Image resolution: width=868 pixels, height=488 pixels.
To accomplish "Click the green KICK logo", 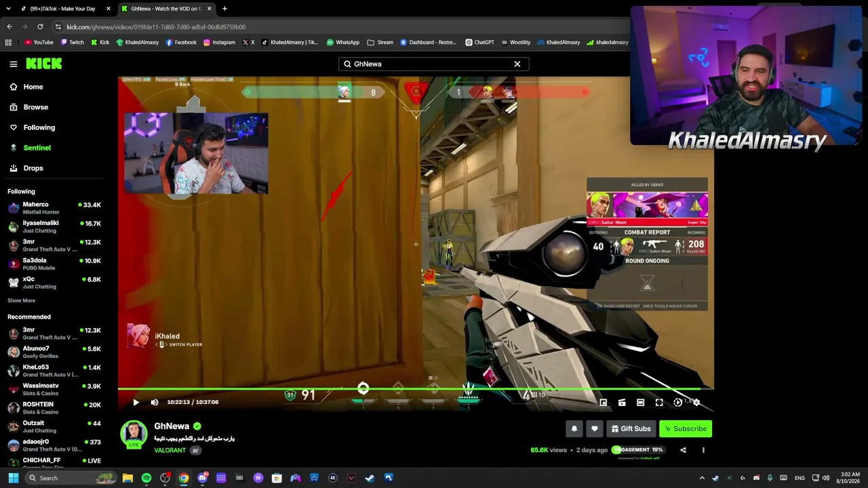I will coord(44,64).
